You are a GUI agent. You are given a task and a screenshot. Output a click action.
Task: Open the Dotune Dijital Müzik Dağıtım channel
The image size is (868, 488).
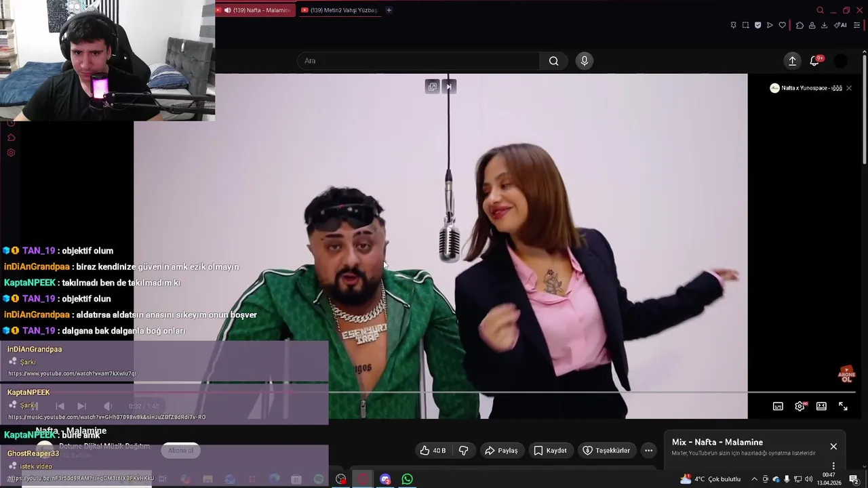[104, 447]
